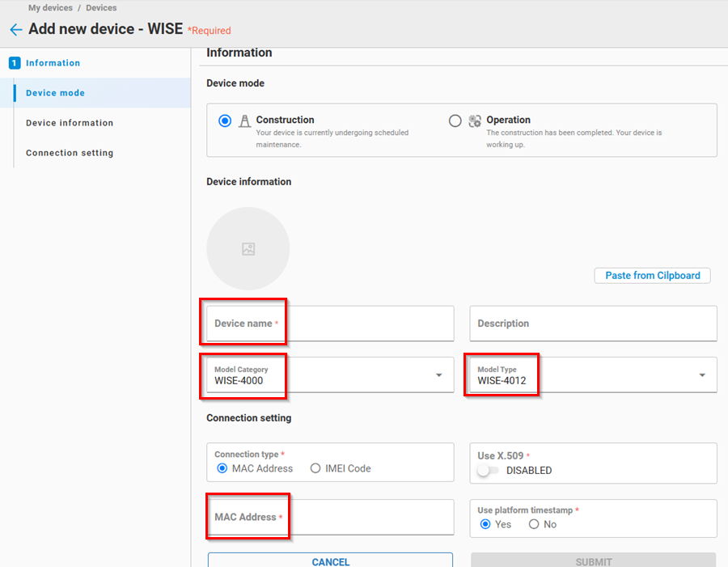Select the Operation device mode radio

455,121
